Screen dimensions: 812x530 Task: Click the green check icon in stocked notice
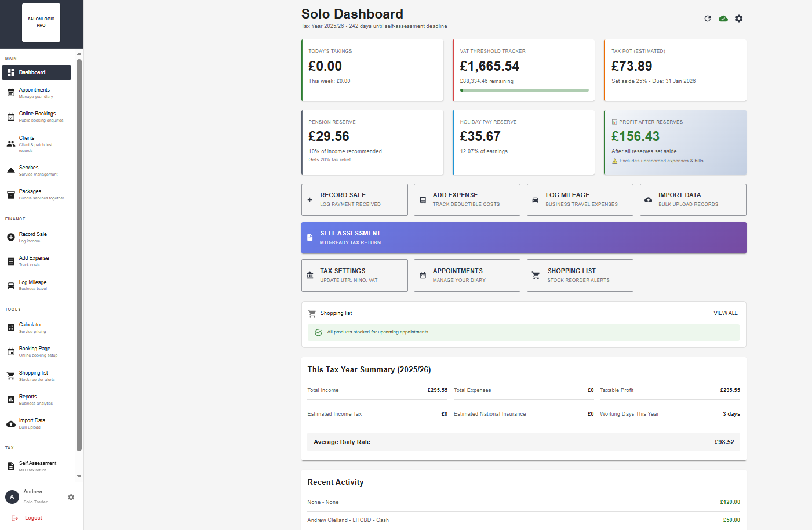[318, 332]
